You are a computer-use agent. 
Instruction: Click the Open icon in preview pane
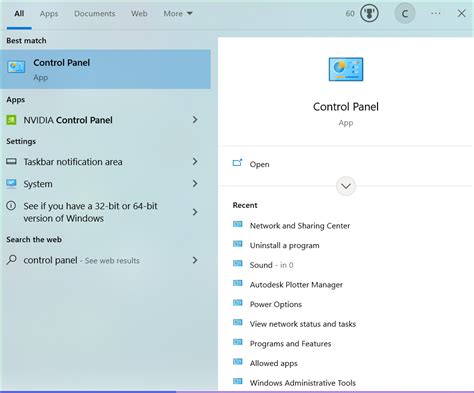(x=237, y=163)
